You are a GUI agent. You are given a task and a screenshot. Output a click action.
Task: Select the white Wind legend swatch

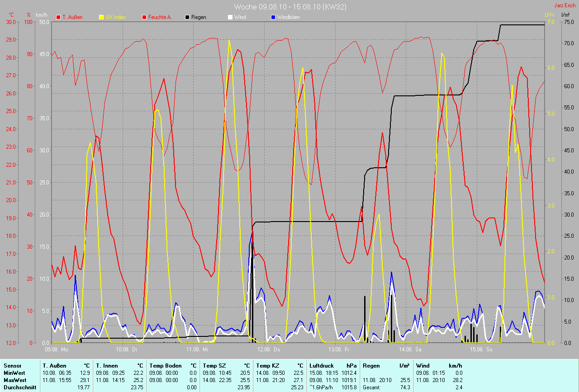[230, 17]
